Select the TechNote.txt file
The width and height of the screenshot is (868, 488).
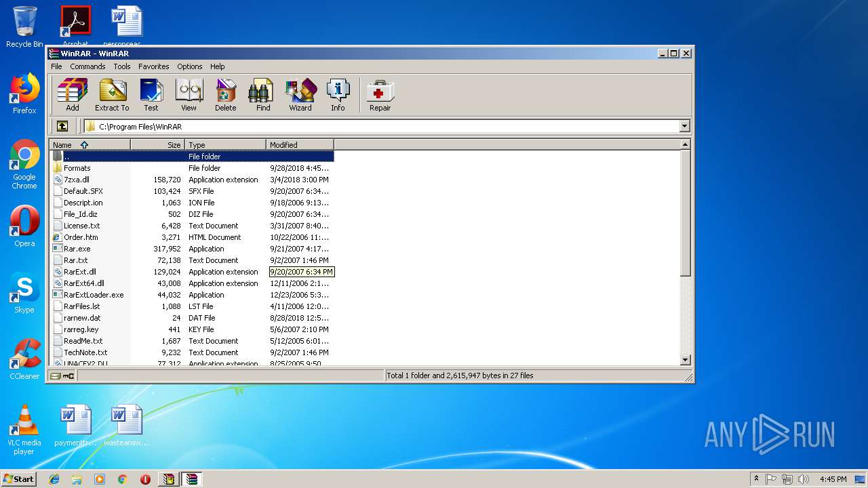[193, 352]
